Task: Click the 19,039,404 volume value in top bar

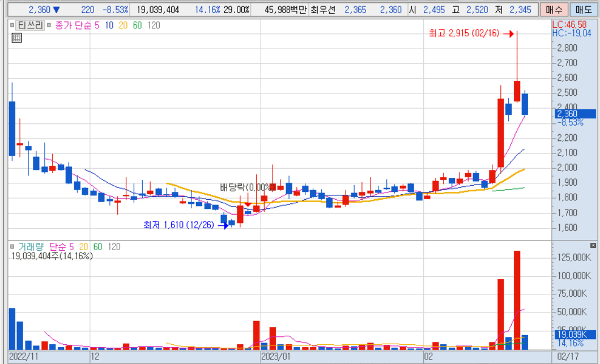Action: (158, 10)
